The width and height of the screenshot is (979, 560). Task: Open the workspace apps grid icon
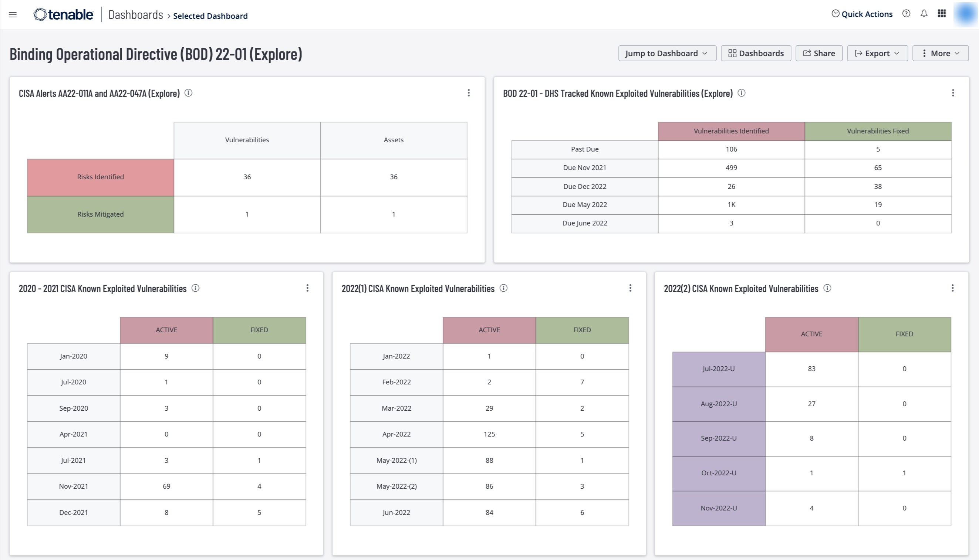[942, 14]
